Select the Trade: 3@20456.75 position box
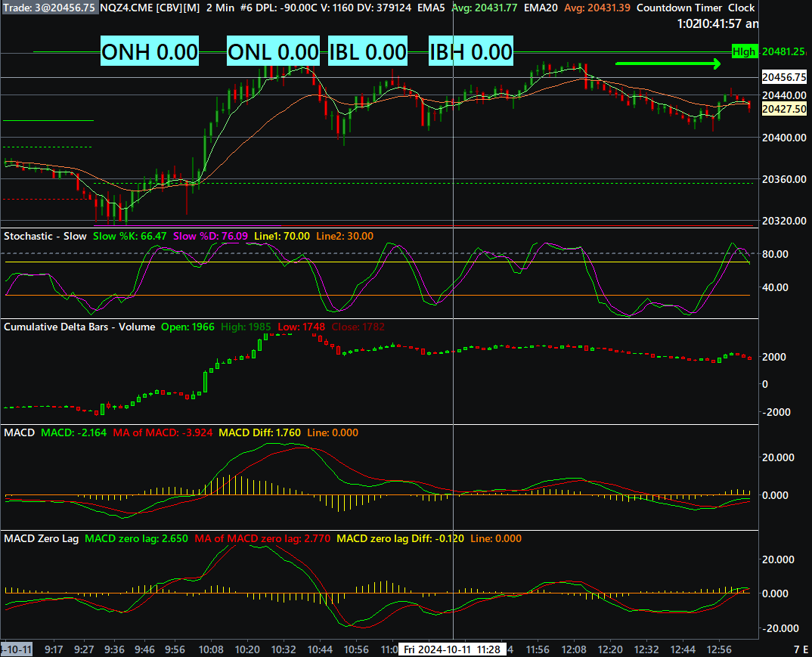Viewport: 812px width, 657px height. click(x=49, y=8)
